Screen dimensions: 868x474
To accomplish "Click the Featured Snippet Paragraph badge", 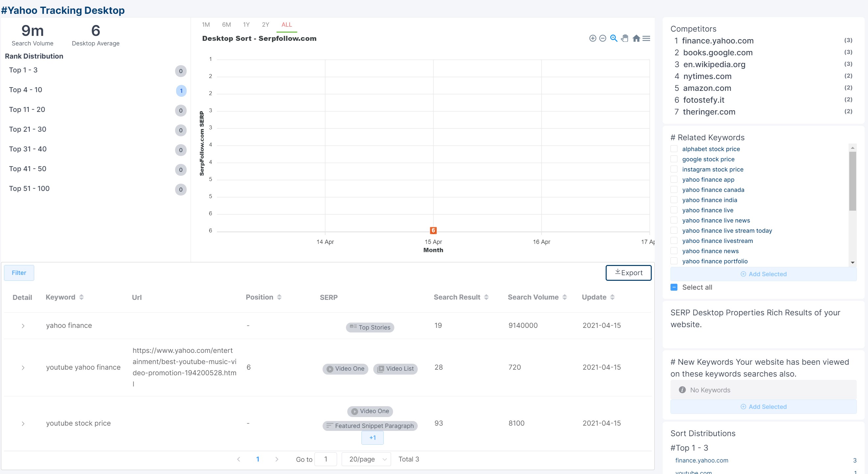I will [370, 426].
